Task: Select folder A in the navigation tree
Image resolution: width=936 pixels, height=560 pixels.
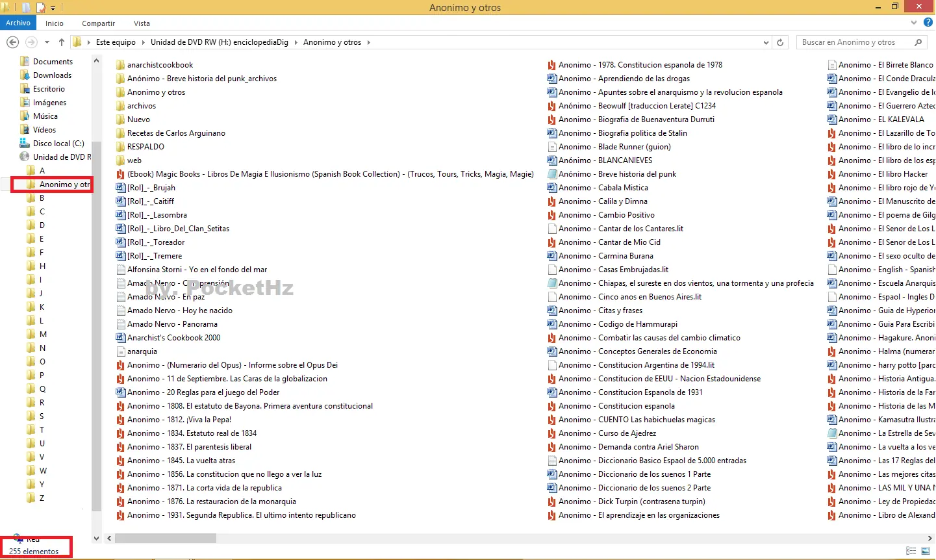Action: click(42, 171)
